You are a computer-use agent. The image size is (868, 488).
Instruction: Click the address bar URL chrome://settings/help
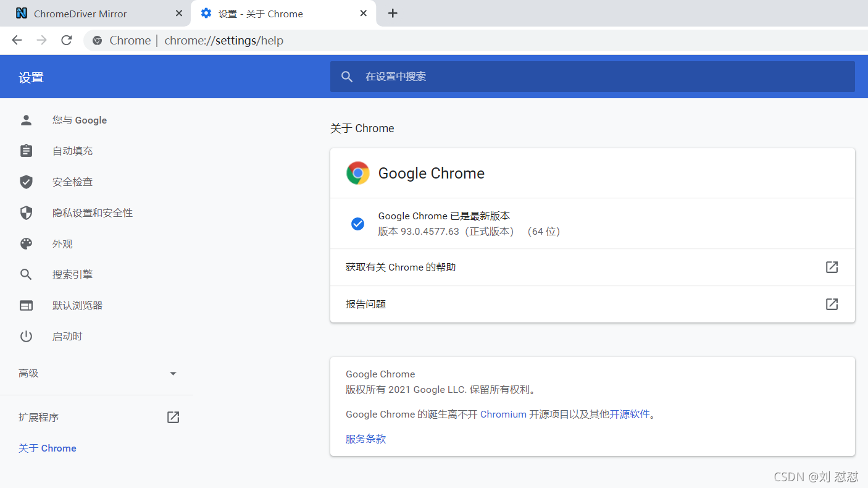[223, 41]
